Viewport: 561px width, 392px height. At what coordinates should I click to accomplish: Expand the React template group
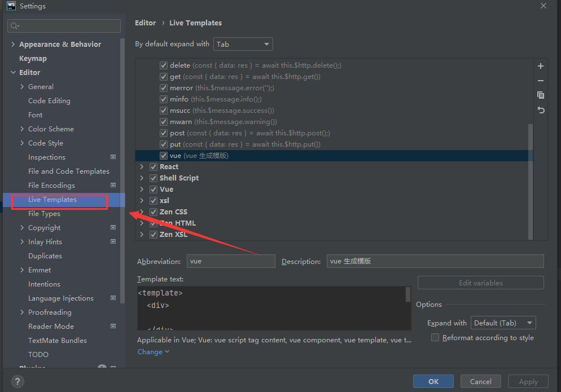pyautogui.click(x=141, y=166)
